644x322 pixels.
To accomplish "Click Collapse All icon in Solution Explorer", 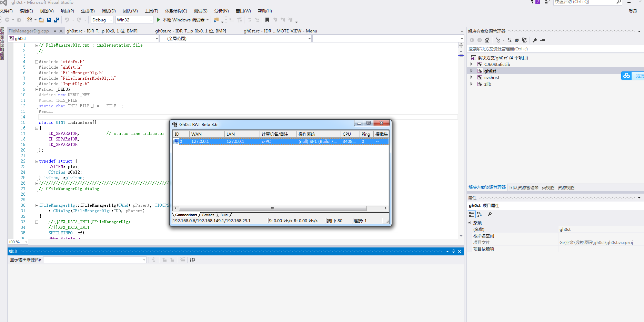I will pos(517,40).
